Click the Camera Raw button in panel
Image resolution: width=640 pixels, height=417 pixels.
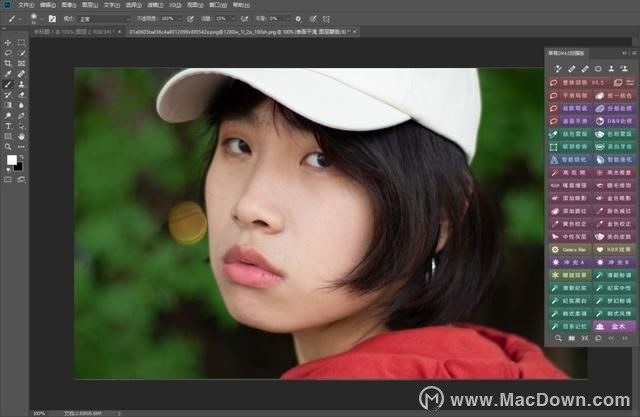point(570,249)
